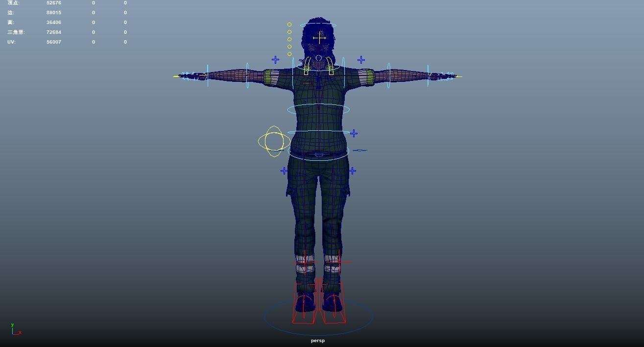Click the small white circle at the chin
644x347 pixels.
(319, 58)
